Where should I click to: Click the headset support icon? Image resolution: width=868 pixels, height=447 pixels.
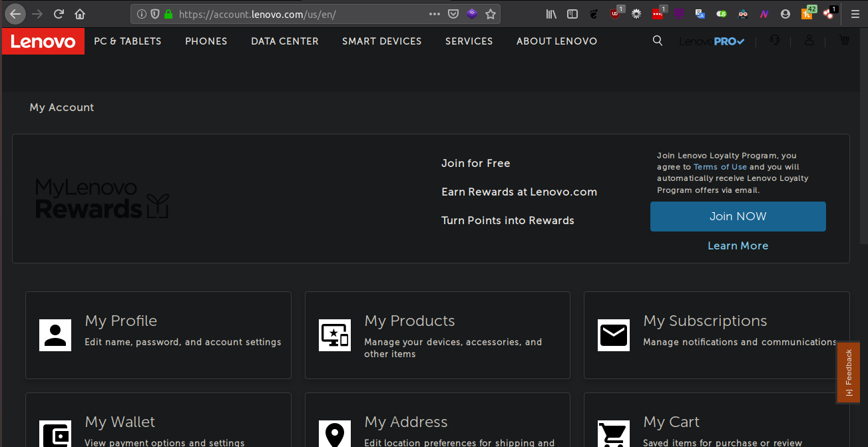pyautogui.click(x=775, y=41)
